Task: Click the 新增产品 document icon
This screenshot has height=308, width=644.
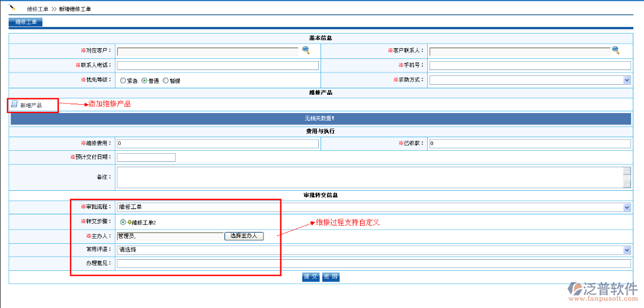Action: coord(14,105)
